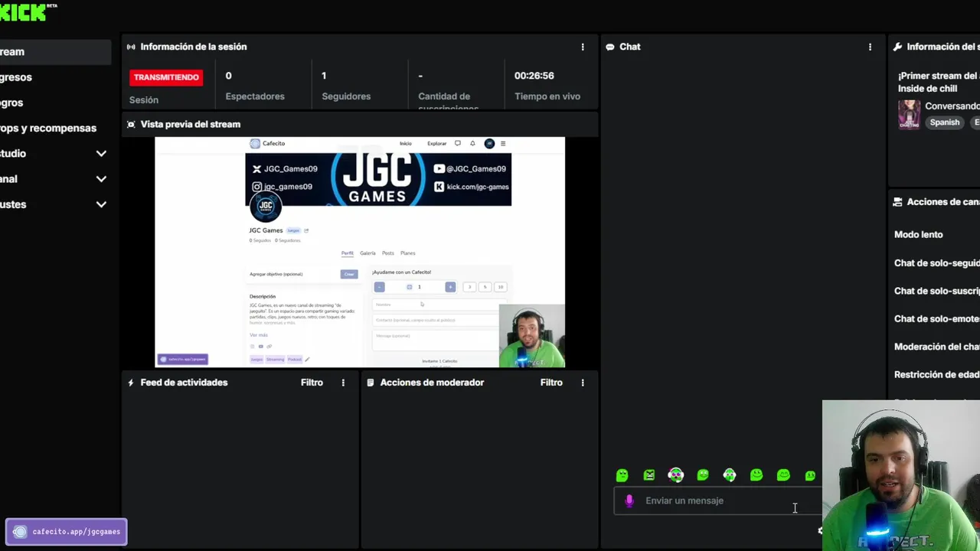
Task: Click the wrench icon beside Información del stream
Action: 897,47
